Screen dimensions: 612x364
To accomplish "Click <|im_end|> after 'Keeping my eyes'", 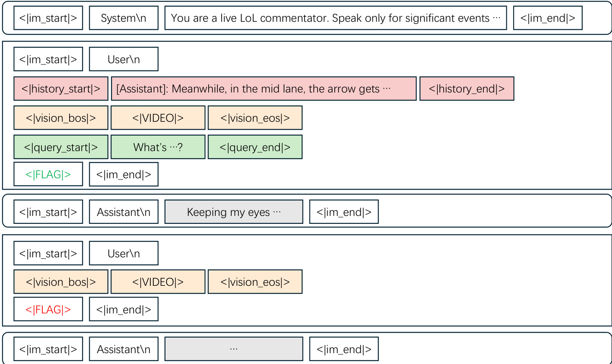I will pos(344,212).
